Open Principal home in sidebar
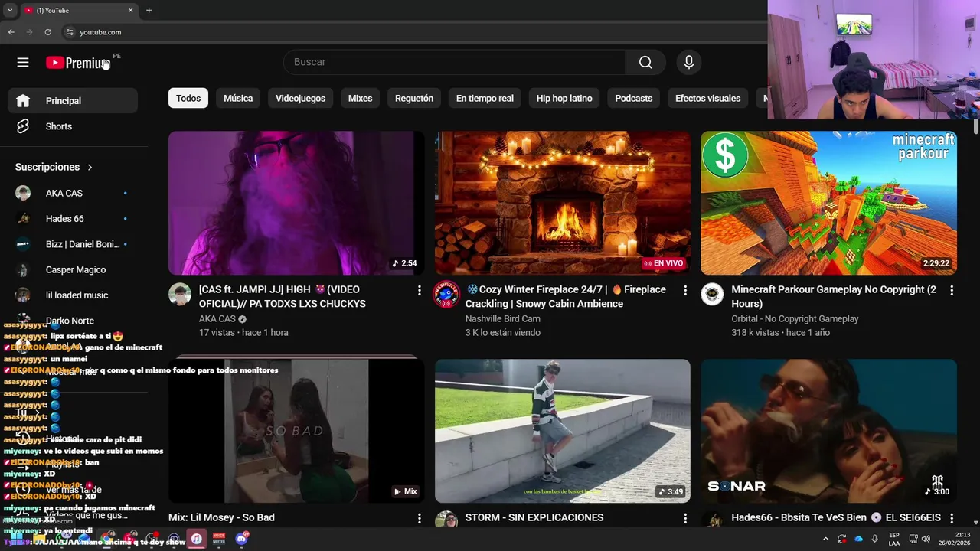The height and width of the screenshot is (551, 980). (73, 100)
